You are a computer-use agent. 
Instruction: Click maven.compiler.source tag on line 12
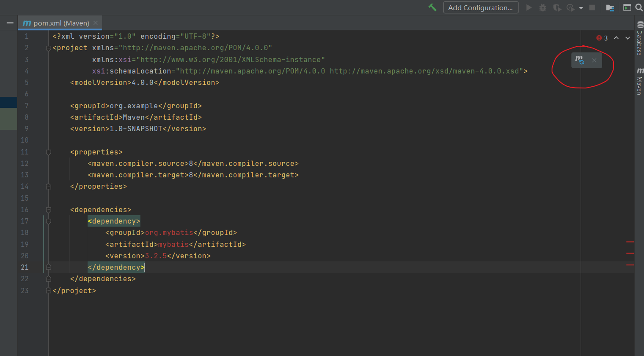[138, 163]
